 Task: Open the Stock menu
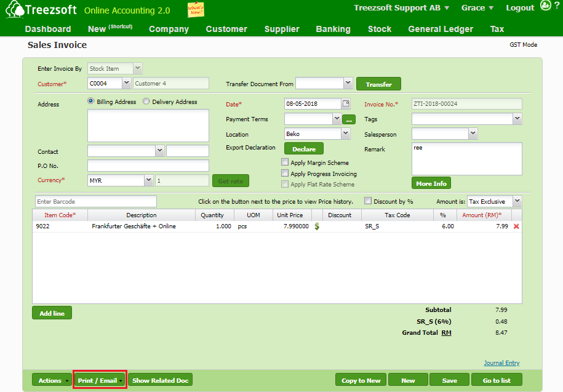pos(380,29)
